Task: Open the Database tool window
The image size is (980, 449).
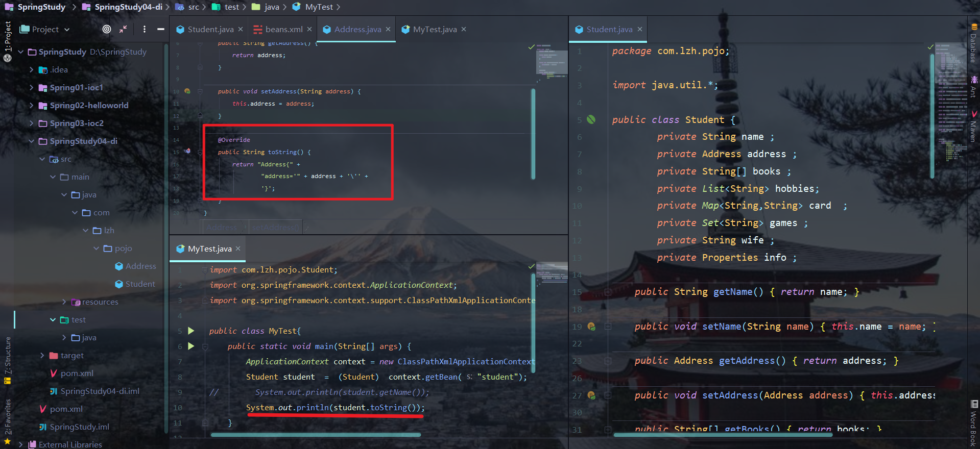Action: coord(973,43)
